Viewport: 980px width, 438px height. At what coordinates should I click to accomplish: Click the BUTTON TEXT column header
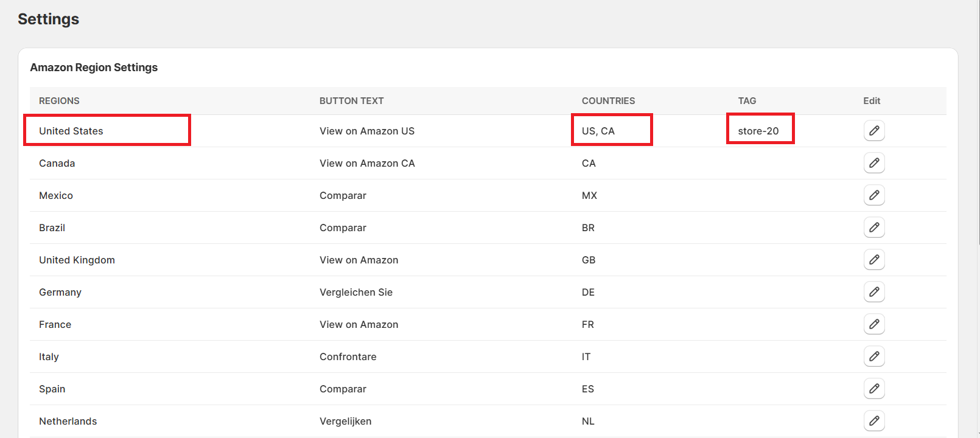(351, 101)
